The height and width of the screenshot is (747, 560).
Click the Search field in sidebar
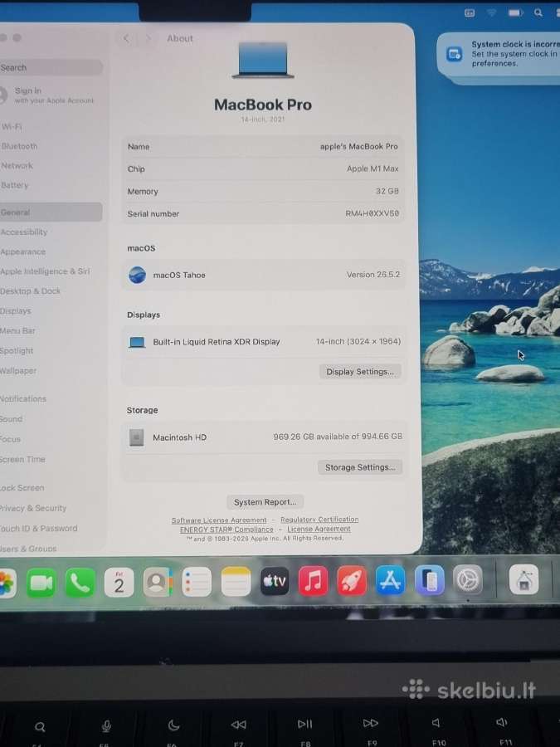coord(50,68)
